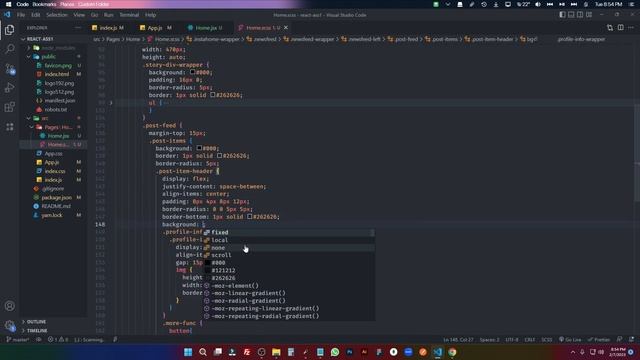Split the editor to the right
The height and width of the screenshot is (360, 640).
click(620, 28)
